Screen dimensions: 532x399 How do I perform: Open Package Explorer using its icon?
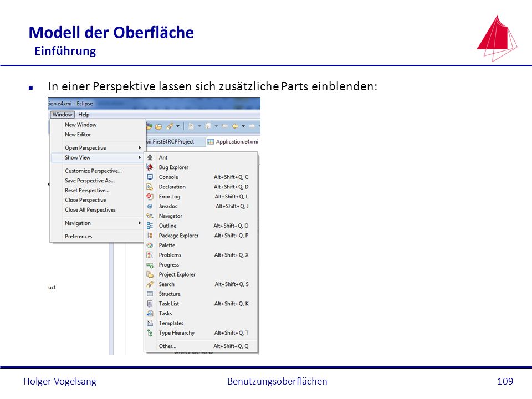[x=150, y=236]
